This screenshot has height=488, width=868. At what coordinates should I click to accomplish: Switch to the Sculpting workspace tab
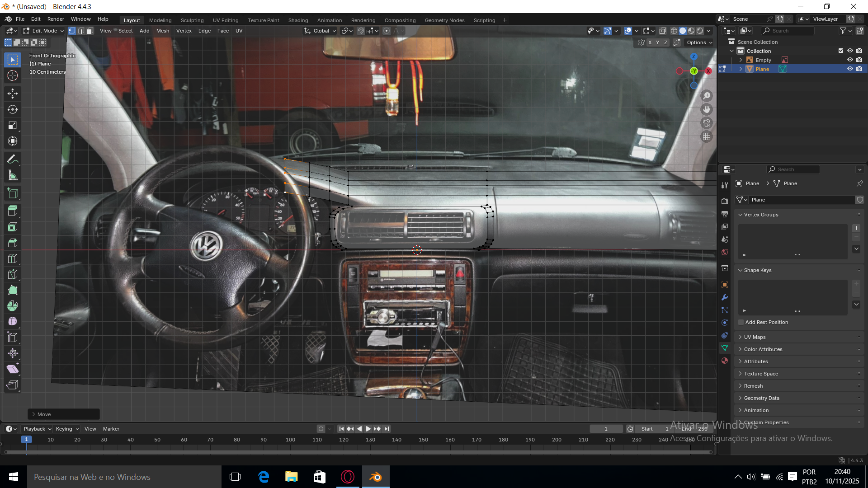coord(192,20)
